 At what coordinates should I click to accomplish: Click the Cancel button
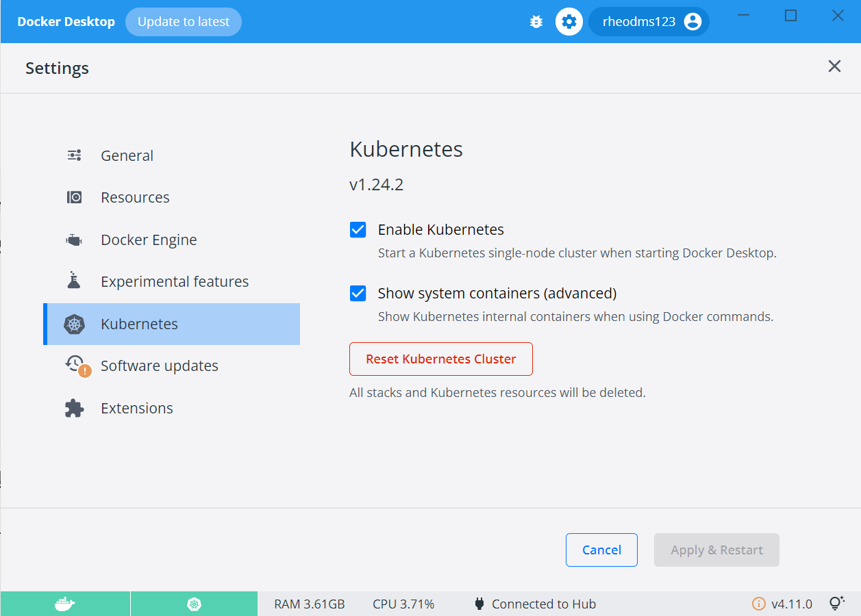601,550
